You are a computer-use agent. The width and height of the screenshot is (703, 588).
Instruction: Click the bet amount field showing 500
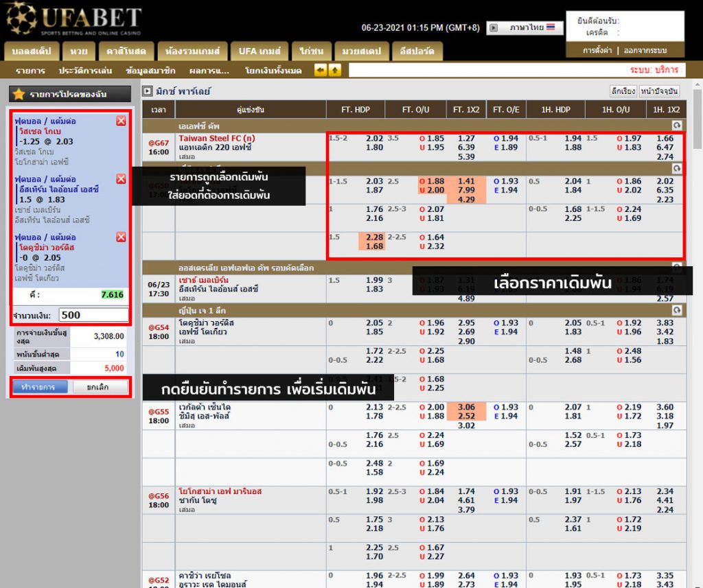point(93,315)
